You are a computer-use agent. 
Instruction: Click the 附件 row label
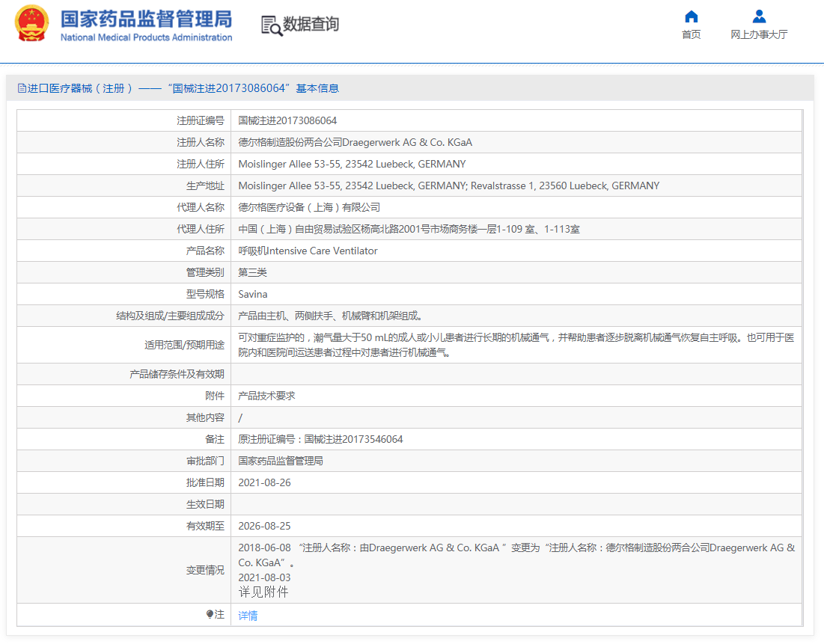coord(214,396)
